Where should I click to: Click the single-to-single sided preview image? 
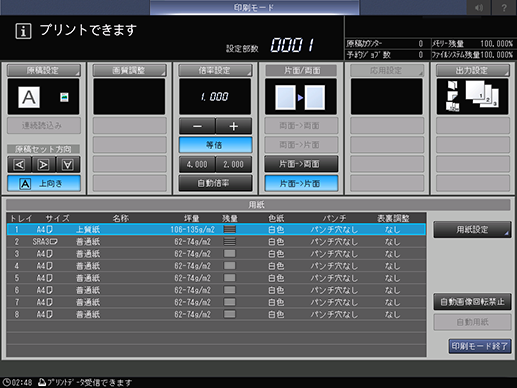[x=300, y=97]
